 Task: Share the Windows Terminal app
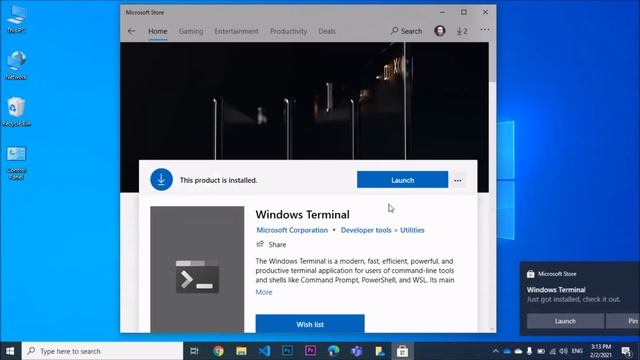[271, 244]
